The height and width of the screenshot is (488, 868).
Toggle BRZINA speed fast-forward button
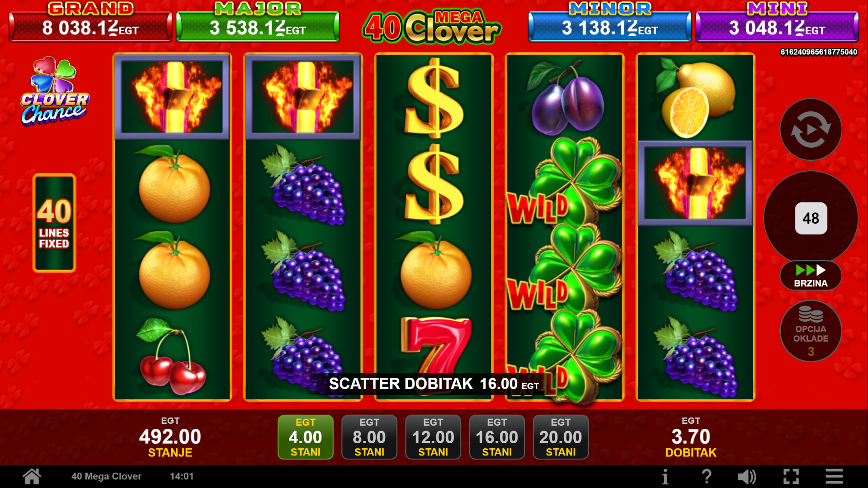[x=811, y=276]
